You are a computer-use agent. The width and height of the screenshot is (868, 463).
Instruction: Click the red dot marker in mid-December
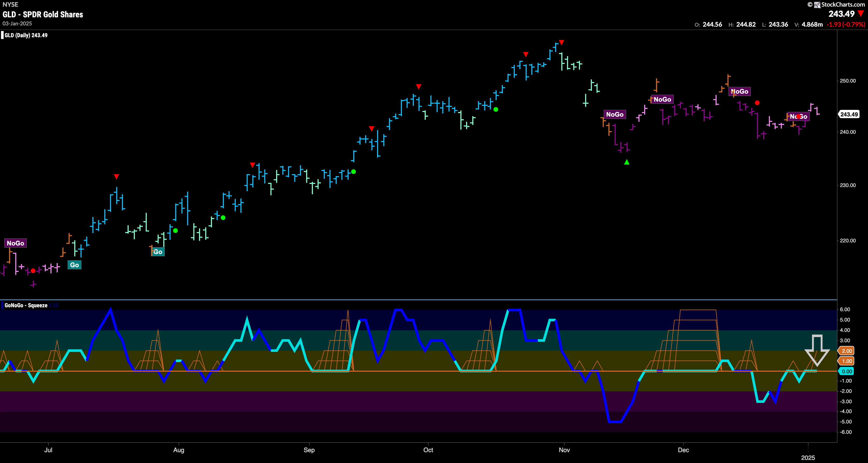pyautogui.click(x=757, y=103)
